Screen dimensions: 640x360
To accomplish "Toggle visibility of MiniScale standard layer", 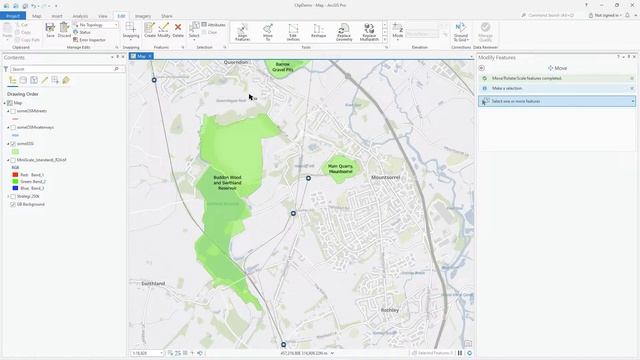I will (13, 160).
